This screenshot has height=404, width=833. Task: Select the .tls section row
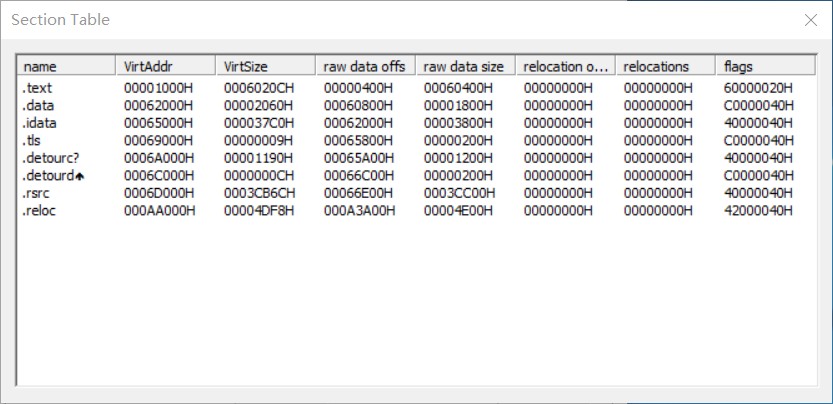pos(416,141)
